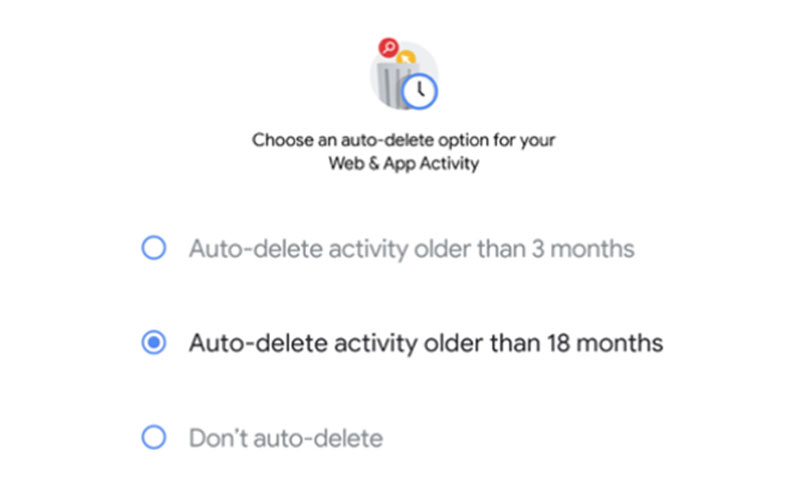Click the word "18" in the selected option
800x500 pixels.
[x=558, y=343]
